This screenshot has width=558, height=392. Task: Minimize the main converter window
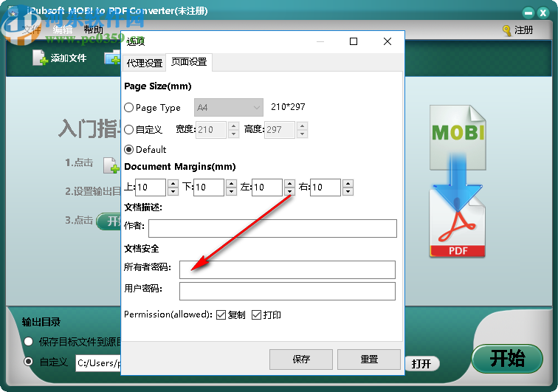528,13
